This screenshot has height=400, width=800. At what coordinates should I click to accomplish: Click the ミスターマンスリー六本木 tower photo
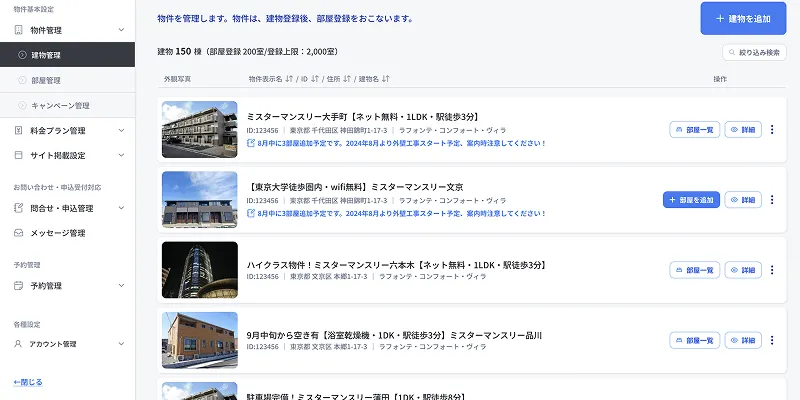tap(199, 269)
